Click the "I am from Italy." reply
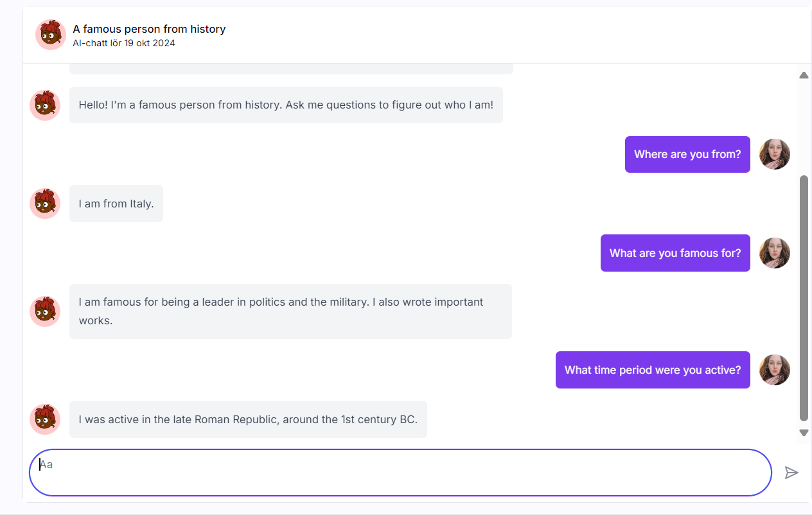This screenshot has width=812, height=515. [x=116, y=204]
